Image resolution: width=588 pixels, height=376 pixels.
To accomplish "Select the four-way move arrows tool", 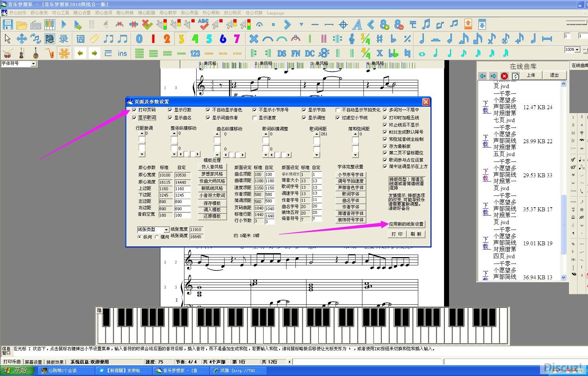I will pyautogui.click(x=21, y=39).
